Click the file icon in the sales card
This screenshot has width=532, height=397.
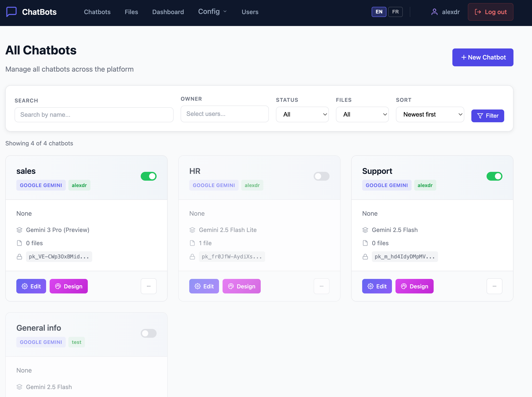(x=19, y=243)
